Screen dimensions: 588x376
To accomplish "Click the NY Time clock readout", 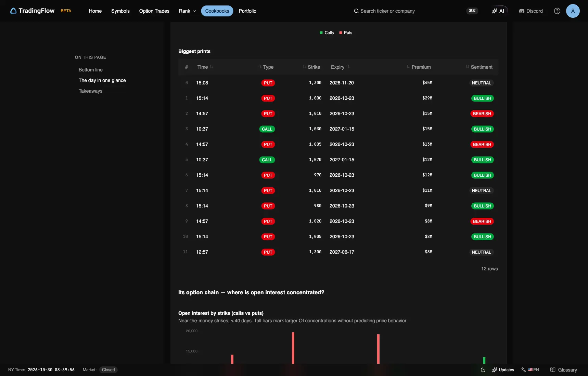I will 41,370.
